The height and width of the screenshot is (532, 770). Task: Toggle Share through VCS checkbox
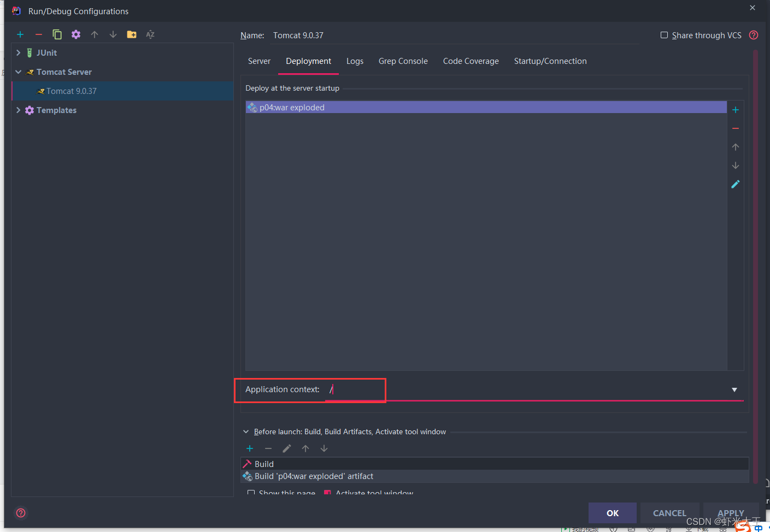(664, 35)
